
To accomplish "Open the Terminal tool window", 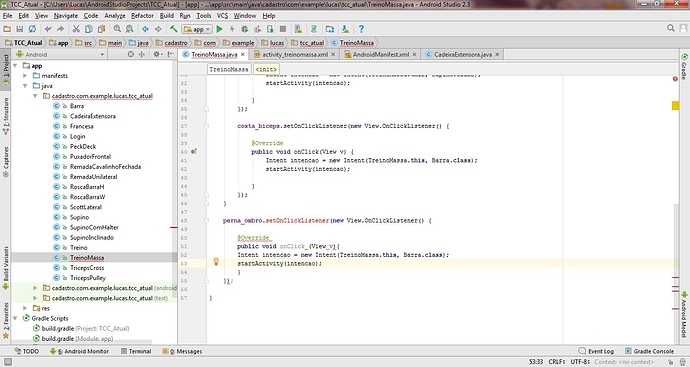I will (136, 351).
